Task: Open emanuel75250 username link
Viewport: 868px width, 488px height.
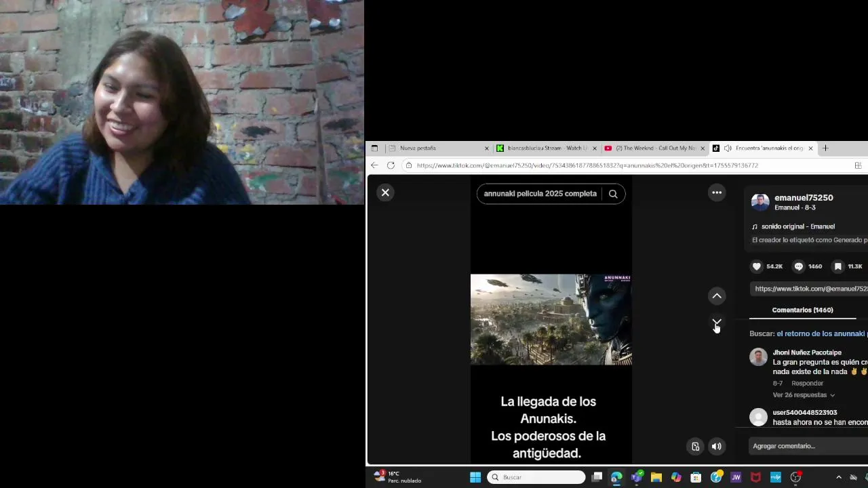Action: click(x=804, y=198)
